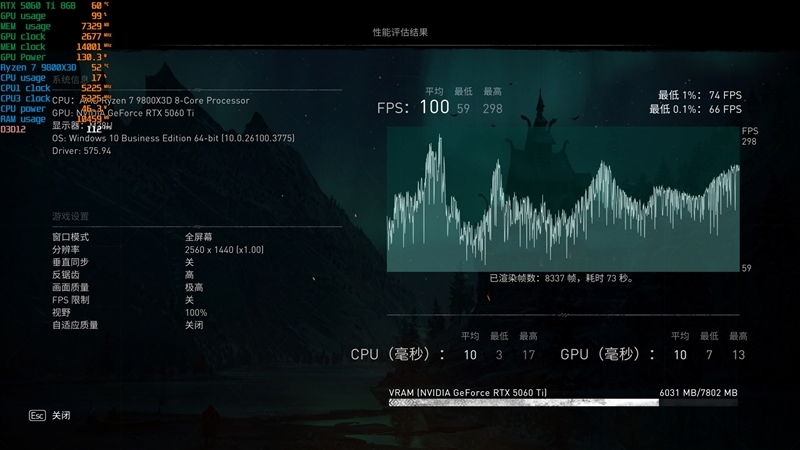
Task: Click the 2560 x 1440 (x1.00) value
Action: pos(224,249)
